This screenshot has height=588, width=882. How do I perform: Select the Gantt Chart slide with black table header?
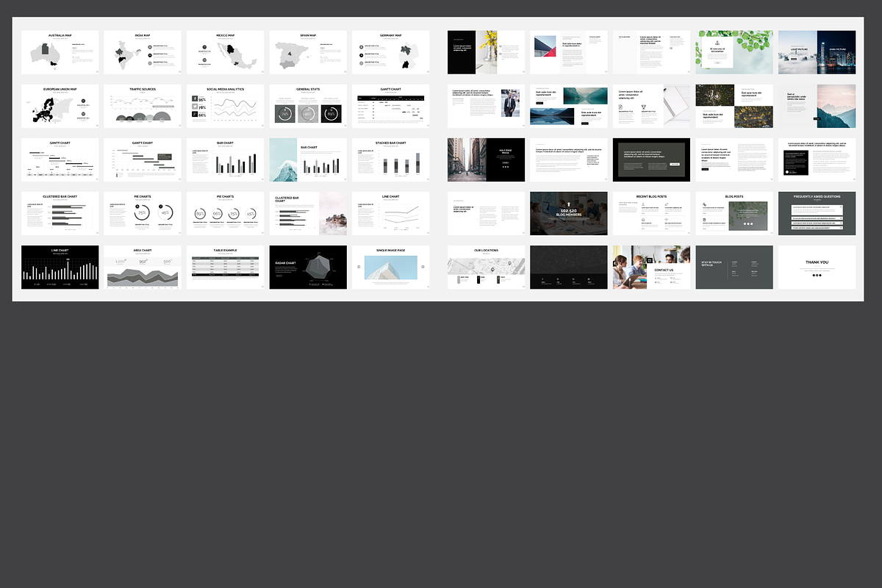(391, 106)
